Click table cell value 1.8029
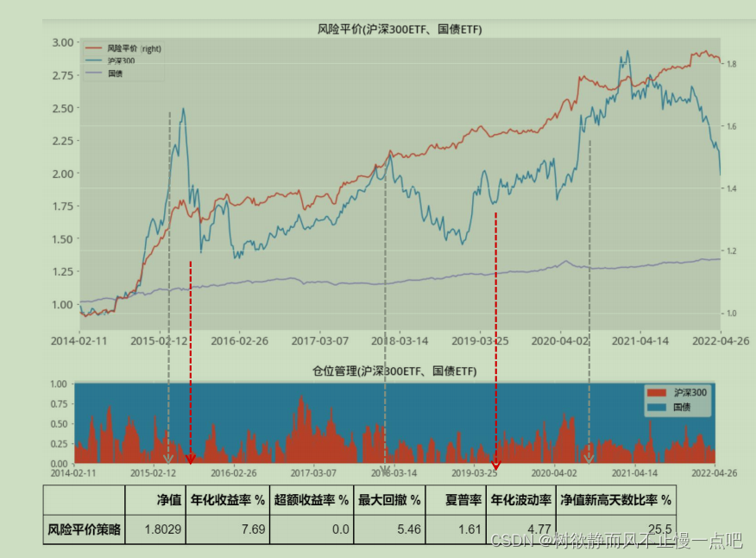 click(163, 529)
